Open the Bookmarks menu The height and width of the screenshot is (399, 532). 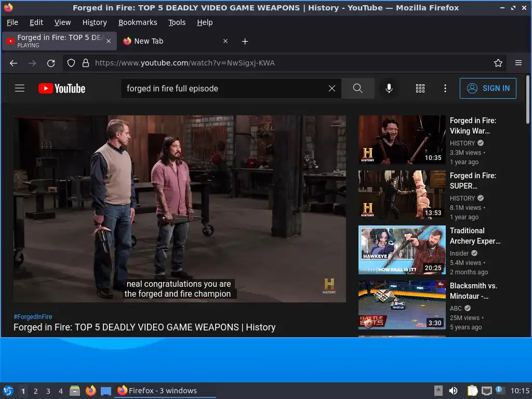138,22
